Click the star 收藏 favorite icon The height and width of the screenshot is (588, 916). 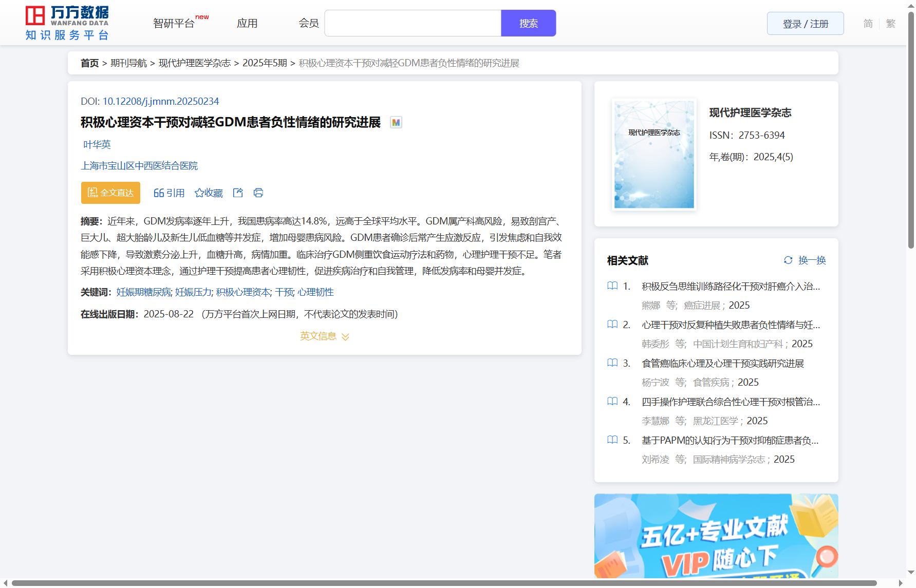[199, 193]
